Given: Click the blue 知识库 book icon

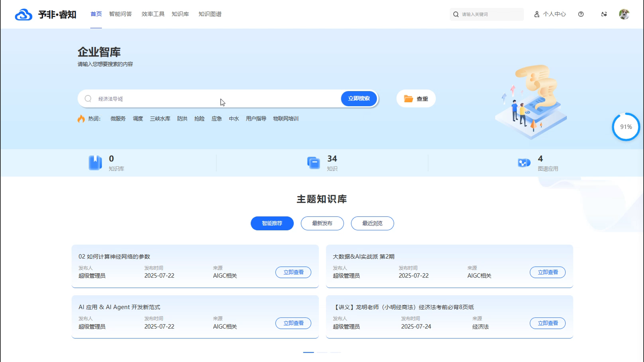Looking at the screenshot, I should coord(95,163).
